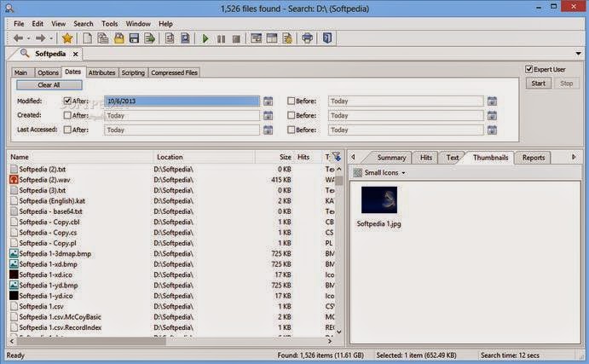The width and height of the screenshot is (589, 364).
Task: Click results list scroll-down arrow
Action: coord(339,332)
